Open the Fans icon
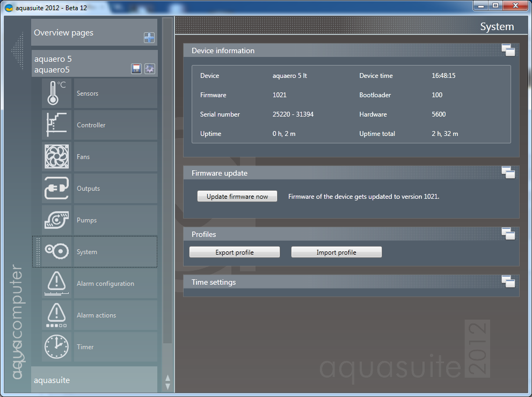 point(56,157)
